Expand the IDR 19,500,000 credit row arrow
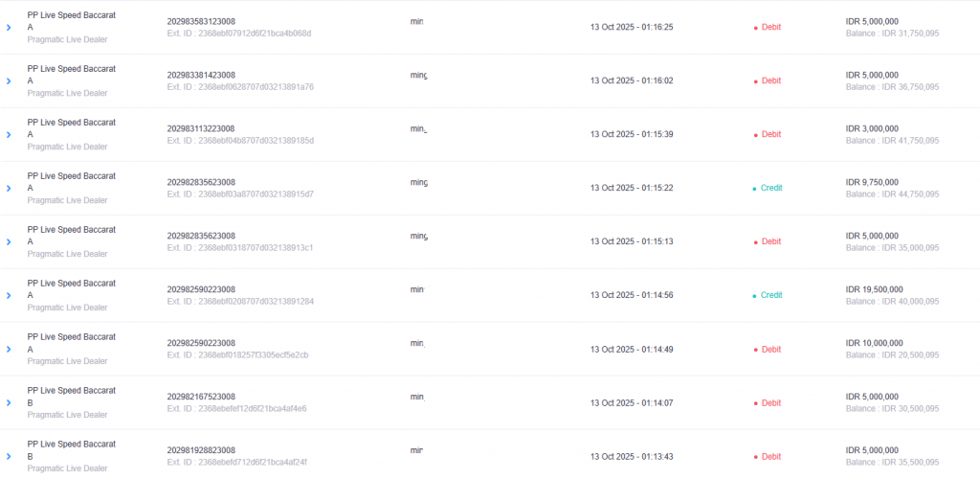This screenshot has height=479, width=980. pyautogui.click(x=9, y=296)
